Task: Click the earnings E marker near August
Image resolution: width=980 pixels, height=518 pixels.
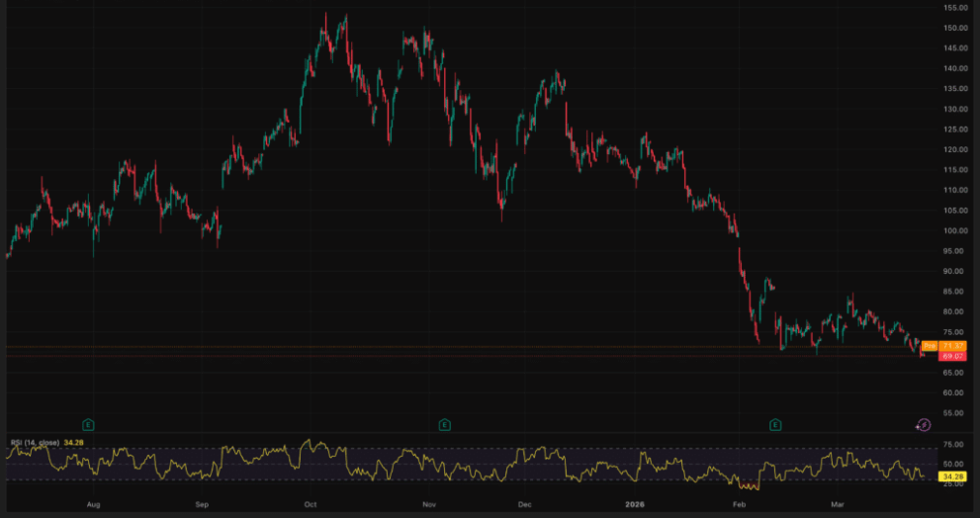Action: (x=89, y=424)
